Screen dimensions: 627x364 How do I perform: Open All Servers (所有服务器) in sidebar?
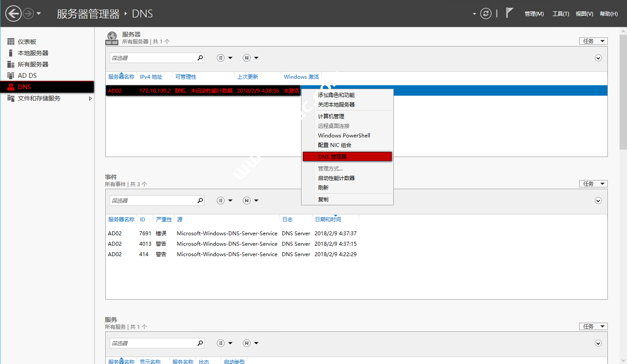(33, 64)
